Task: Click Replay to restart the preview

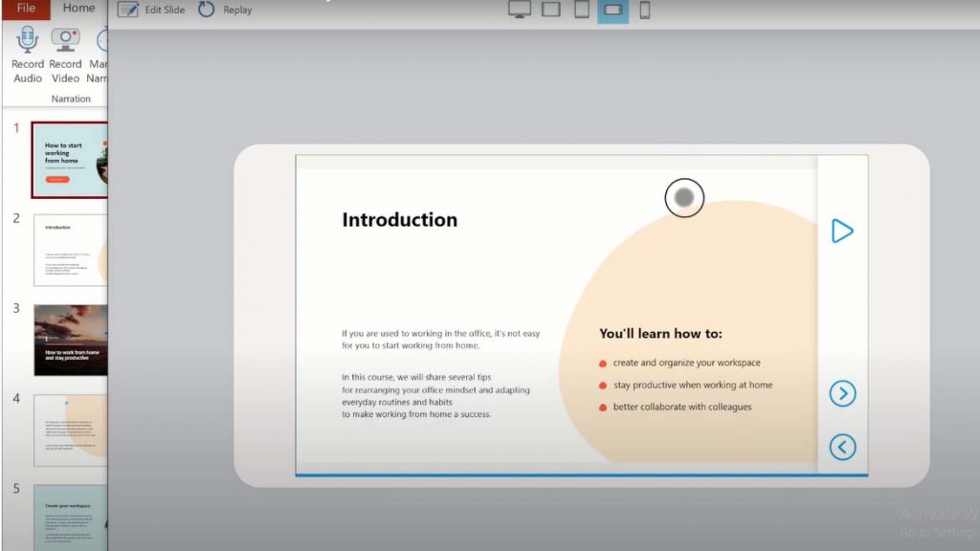Action: (x=225, y=10)
